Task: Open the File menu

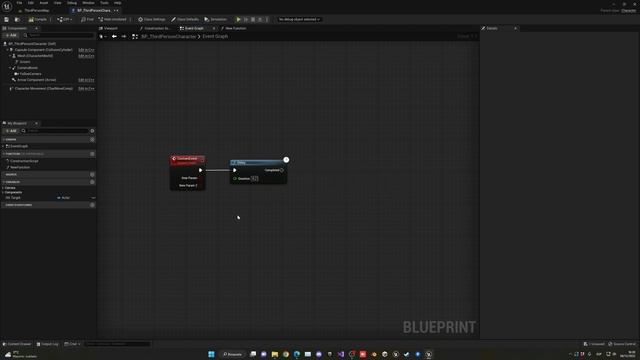Action: tap(19, 3)
